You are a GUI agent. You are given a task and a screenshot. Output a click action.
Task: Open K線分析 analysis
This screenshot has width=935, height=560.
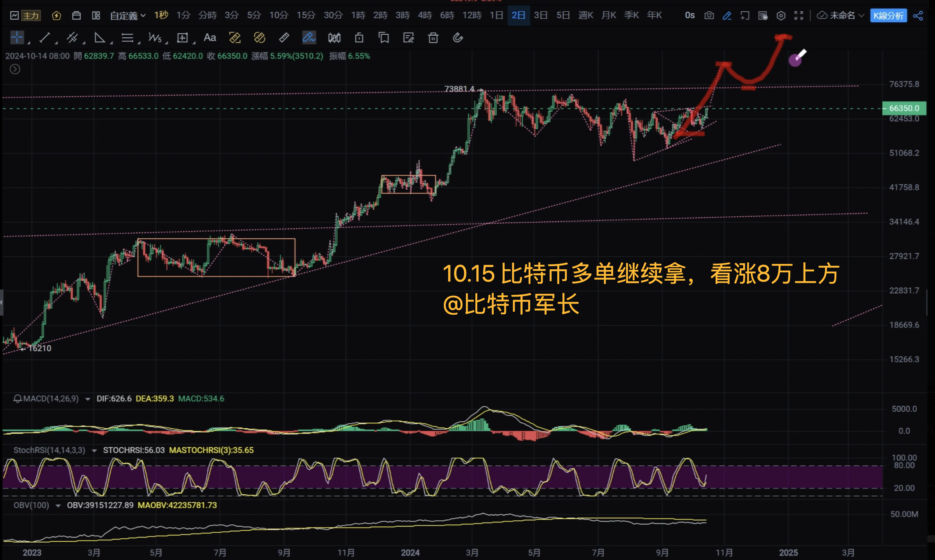point(888,15)
